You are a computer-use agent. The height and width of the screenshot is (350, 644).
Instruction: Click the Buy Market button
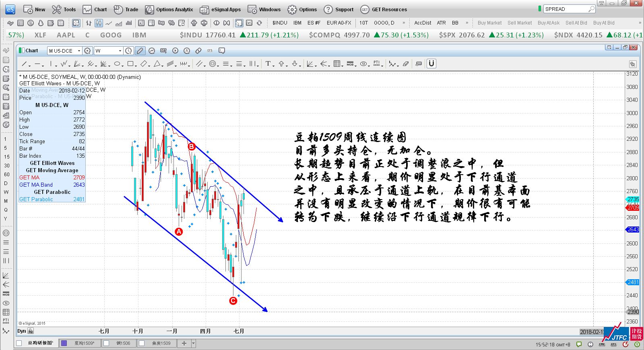489,23
